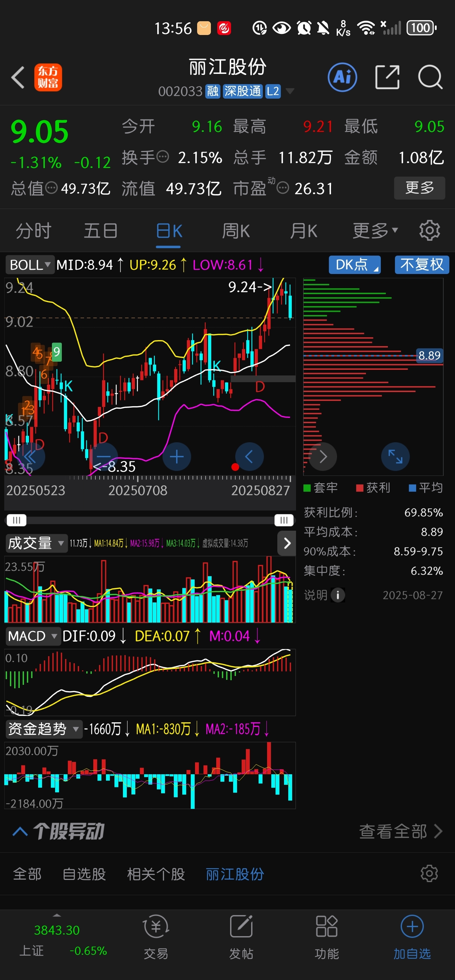This screenshot has width=455, height=980.
Task: Tap the total value info icon
Action: click(x=51, y=188)
